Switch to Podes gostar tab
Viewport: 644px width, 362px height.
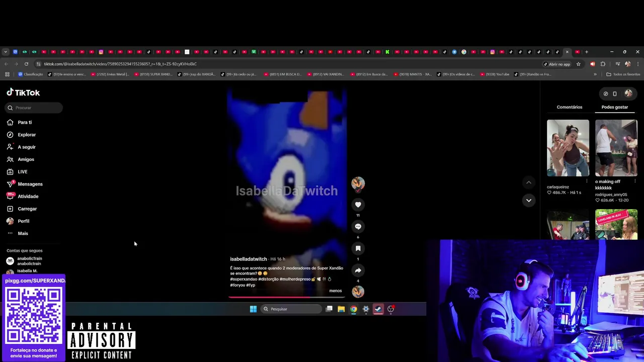(x=615, y=107)
